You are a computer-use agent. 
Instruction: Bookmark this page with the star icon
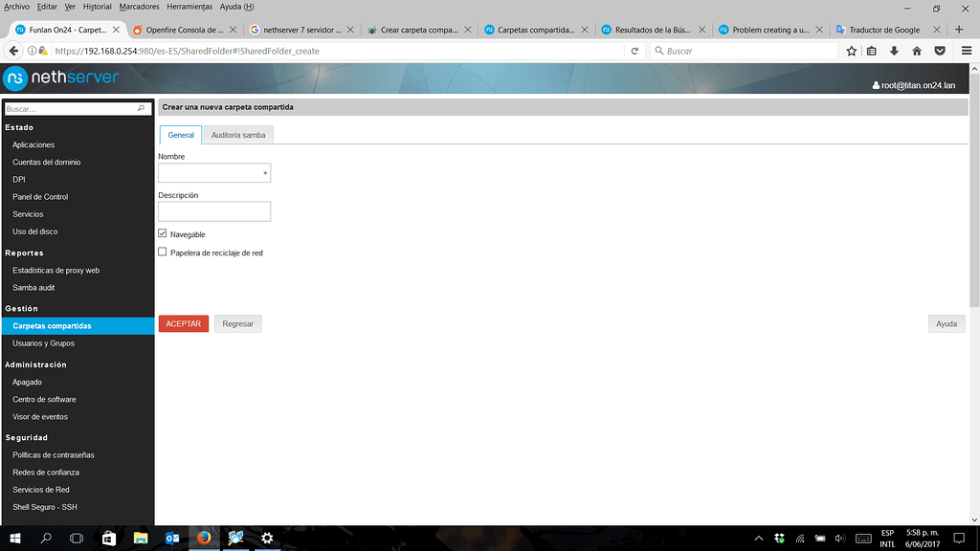coord(851,51)
